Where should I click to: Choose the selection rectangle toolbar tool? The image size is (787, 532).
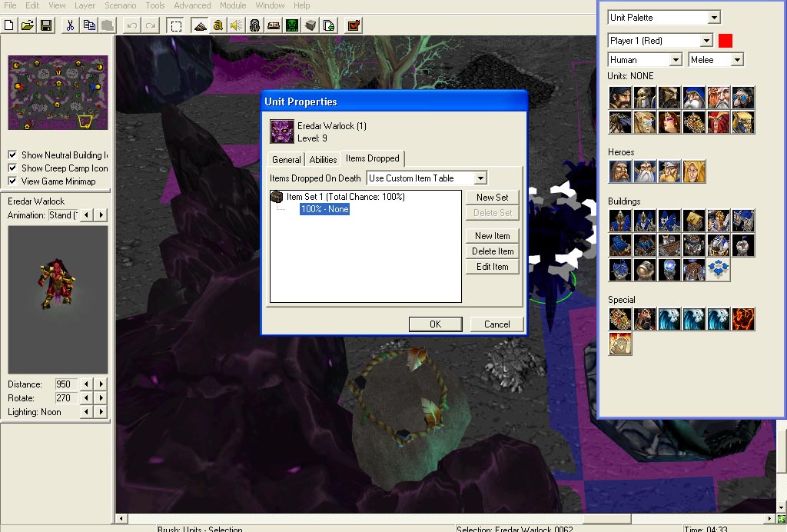point(176,25)
